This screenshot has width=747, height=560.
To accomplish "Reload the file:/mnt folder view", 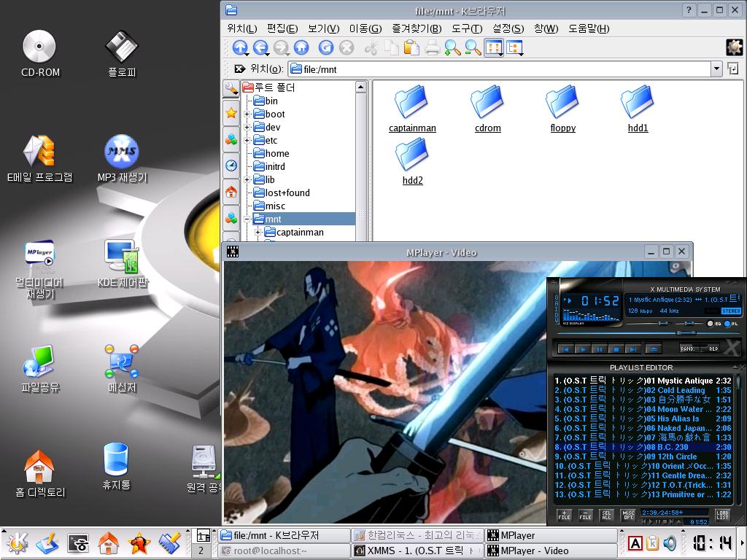I will click(326, 47).
